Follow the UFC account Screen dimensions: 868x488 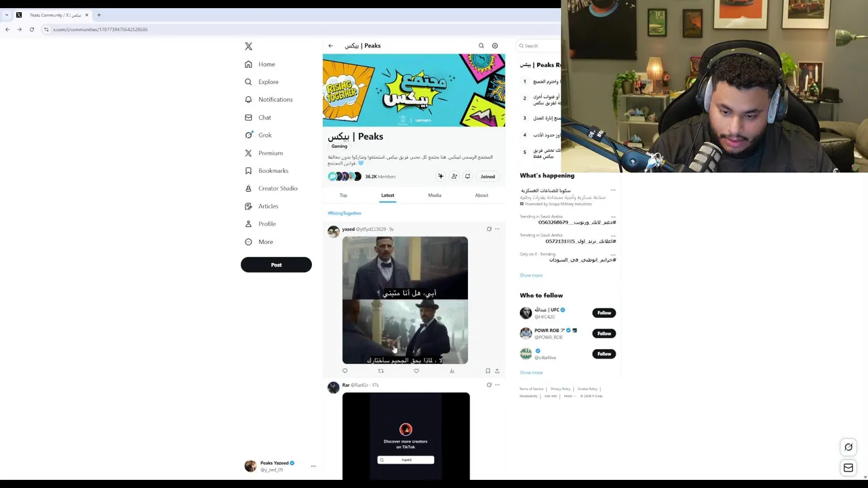click(x=604, y=313)
